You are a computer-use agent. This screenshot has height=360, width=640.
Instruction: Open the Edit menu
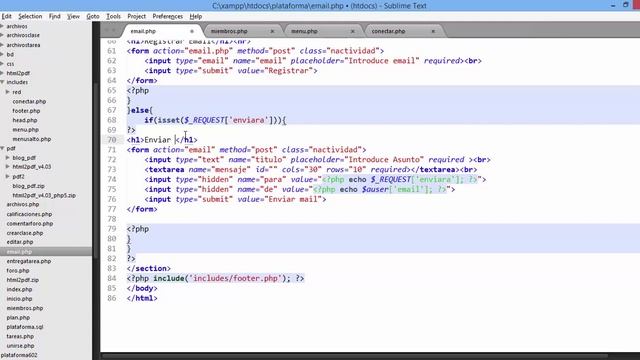tap(7, 16)
